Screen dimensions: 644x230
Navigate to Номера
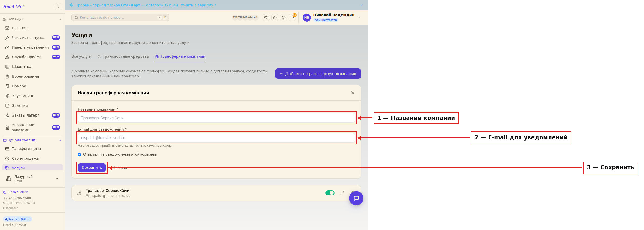click(32, 86)
